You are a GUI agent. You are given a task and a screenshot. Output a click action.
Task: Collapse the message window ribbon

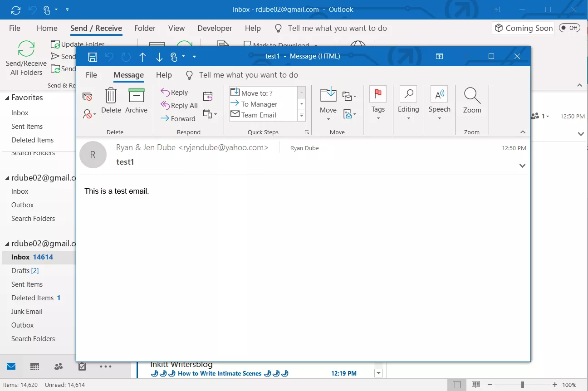tap(523, 132)
